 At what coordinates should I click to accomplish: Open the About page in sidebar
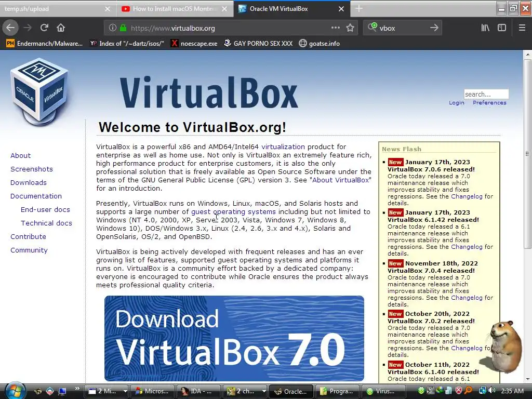[20, 155]
